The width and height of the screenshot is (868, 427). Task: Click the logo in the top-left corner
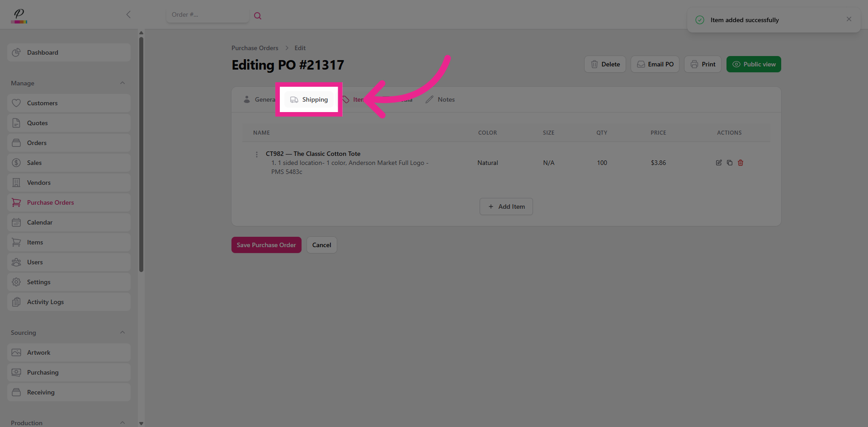[x=19, y=16]
